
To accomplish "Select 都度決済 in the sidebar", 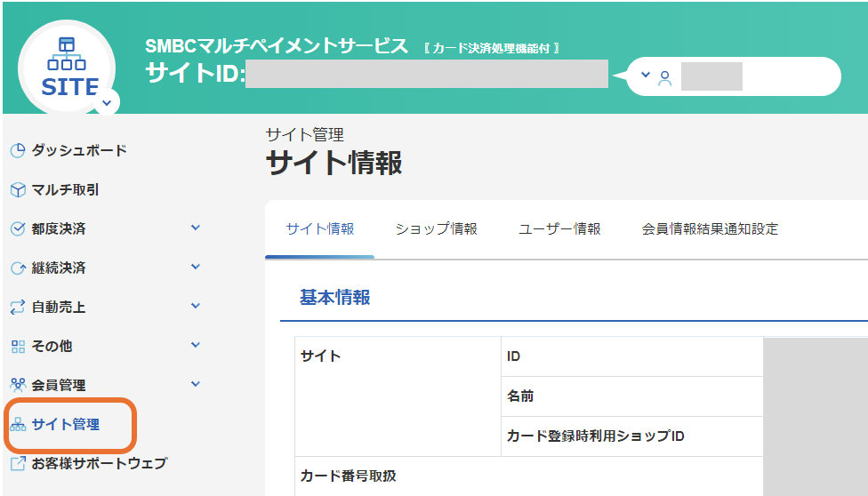I will 59,228.
